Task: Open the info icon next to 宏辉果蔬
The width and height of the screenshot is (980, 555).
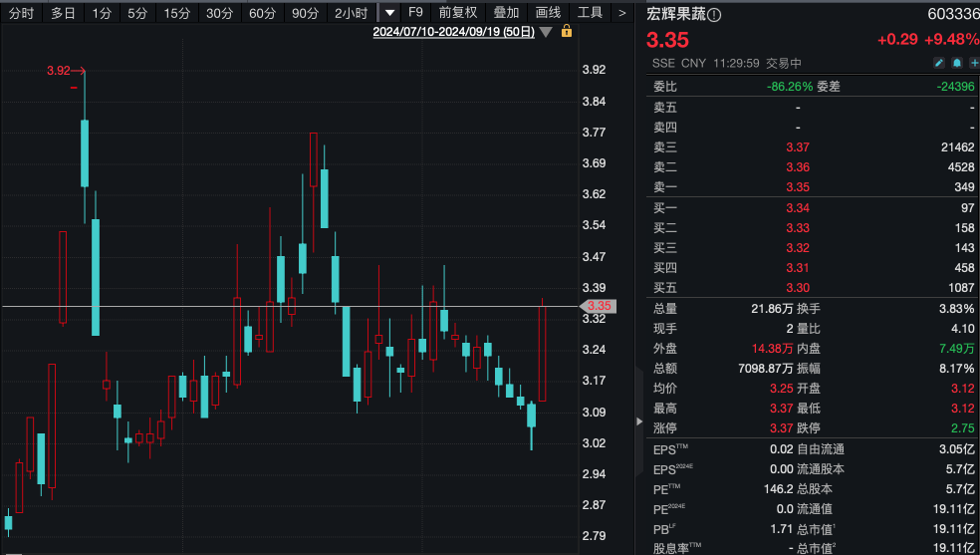Action: pyautogui.click(x=714, y=14)
